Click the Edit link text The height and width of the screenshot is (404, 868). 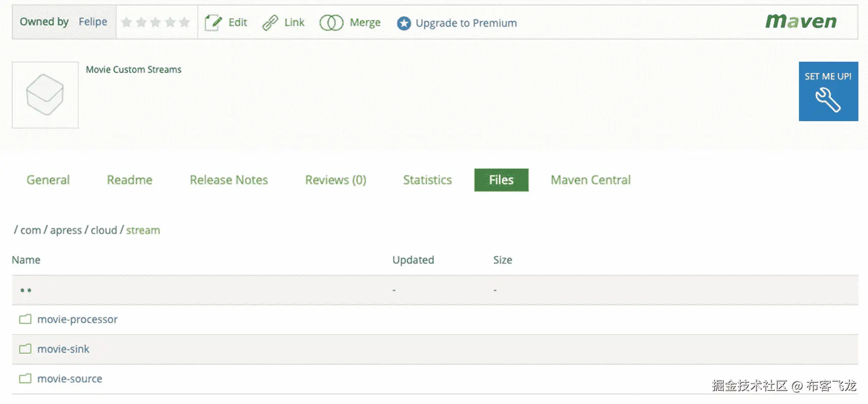pyautogui.click(x=238, y=22)
